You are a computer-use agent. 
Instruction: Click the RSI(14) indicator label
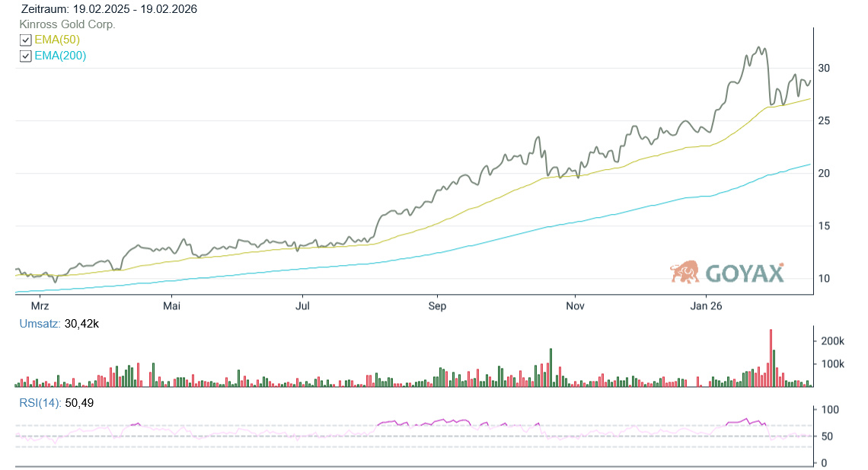(40, 403)
